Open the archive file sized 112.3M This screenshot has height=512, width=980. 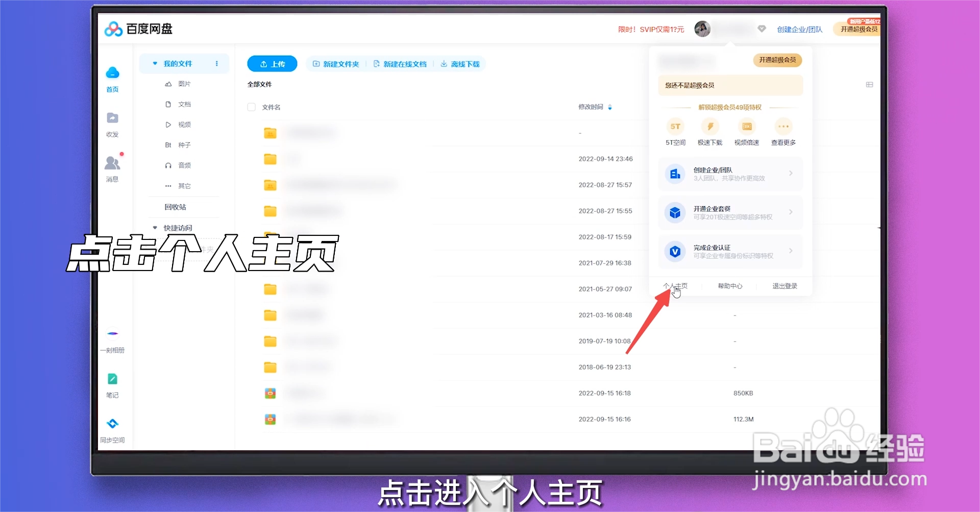270,420
